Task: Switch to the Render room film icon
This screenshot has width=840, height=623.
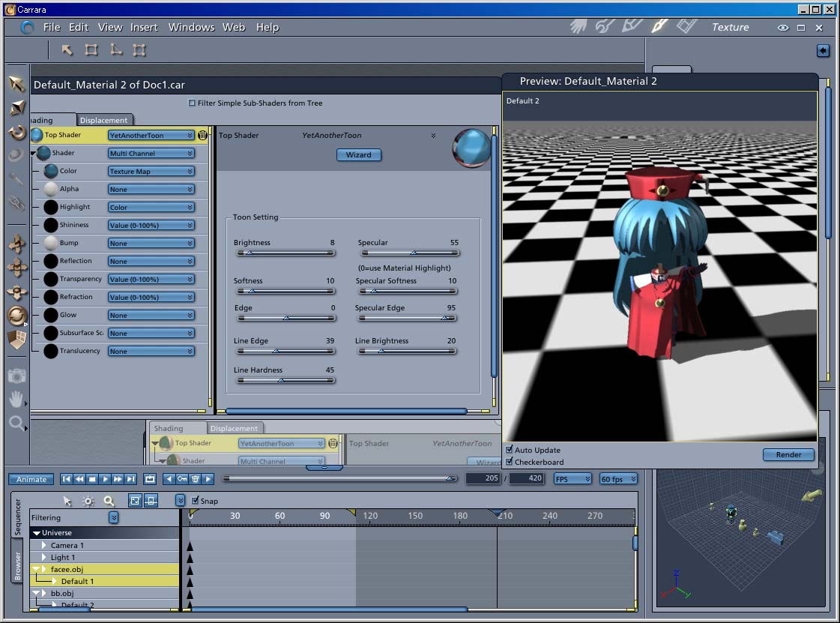Action: click(686, 26)
